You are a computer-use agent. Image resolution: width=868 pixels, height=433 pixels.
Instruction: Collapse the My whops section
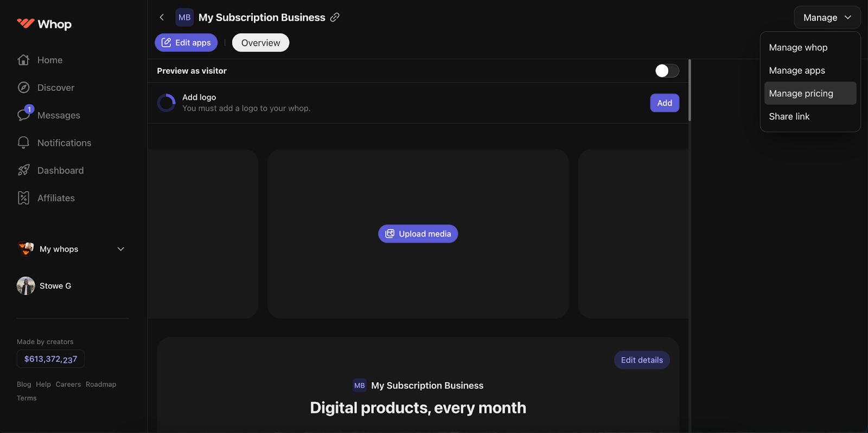pos(120,249)
